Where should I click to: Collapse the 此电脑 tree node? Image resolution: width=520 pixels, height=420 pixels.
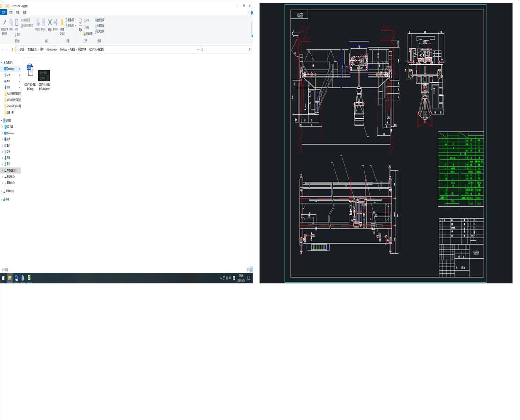pos(2,120)
